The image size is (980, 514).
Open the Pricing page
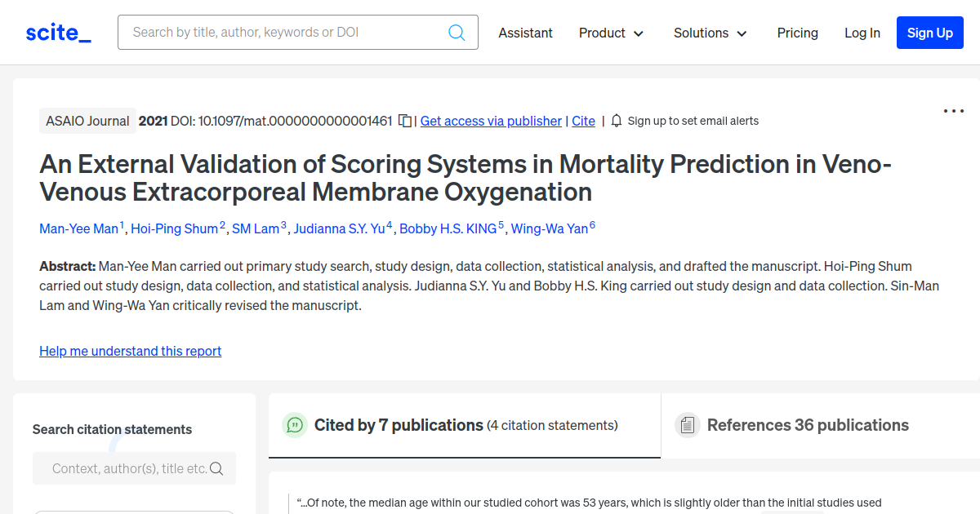coord(797,33)
